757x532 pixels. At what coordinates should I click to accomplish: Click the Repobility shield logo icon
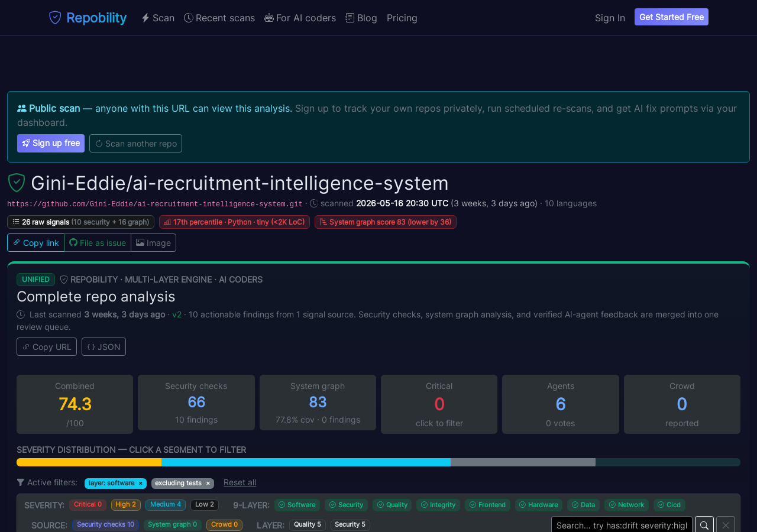click(x=55, y=18)
